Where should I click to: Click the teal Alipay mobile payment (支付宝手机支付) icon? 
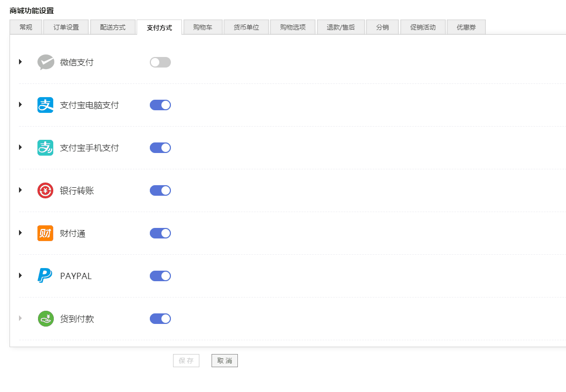(45, 148)
